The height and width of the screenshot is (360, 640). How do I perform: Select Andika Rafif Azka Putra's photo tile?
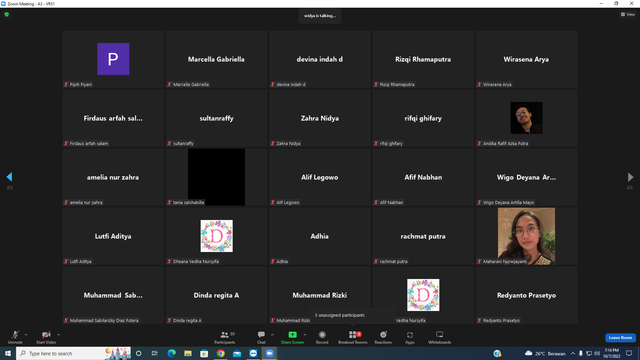[527, 118]
